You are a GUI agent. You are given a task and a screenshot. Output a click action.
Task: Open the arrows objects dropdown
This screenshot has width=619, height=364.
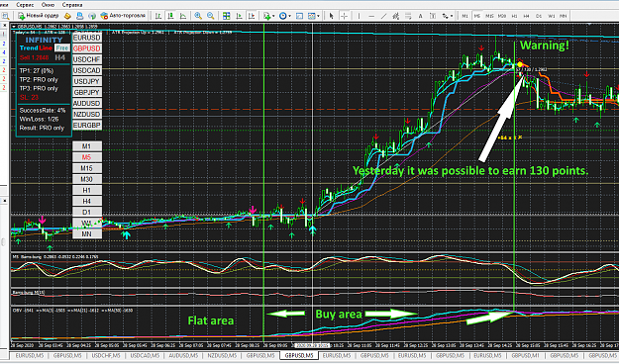pos(448,16)
